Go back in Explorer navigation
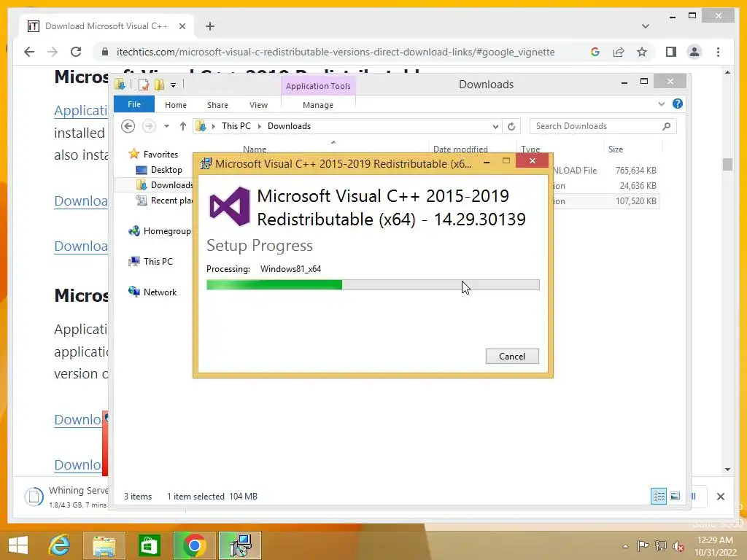Screen dimensions: 747x560 point(128,126)
